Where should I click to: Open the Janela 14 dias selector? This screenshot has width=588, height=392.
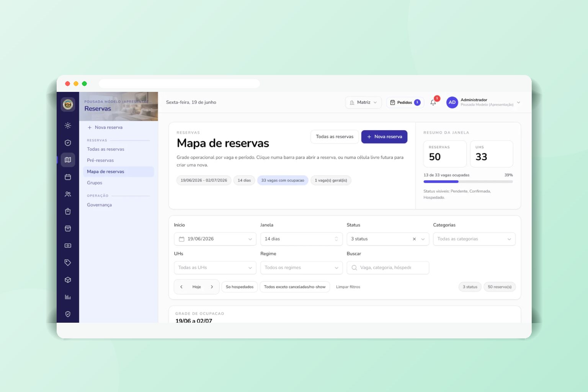tap(302, 239)
